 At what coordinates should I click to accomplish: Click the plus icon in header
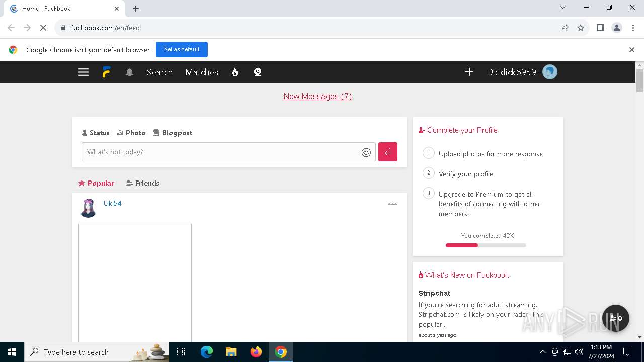point(469,72)
